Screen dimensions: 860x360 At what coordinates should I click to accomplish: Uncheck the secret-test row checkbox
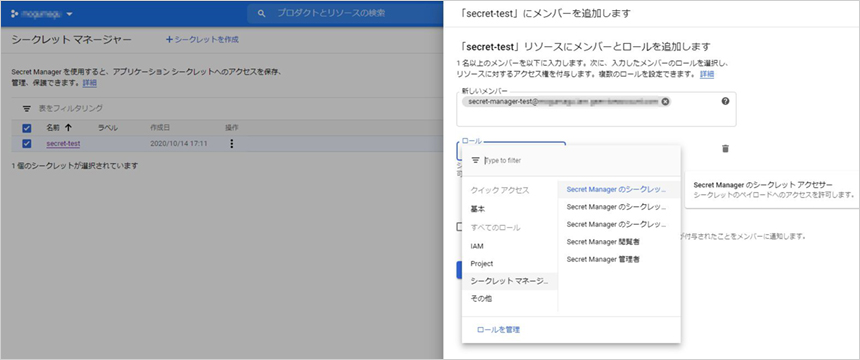click(27, 144)
